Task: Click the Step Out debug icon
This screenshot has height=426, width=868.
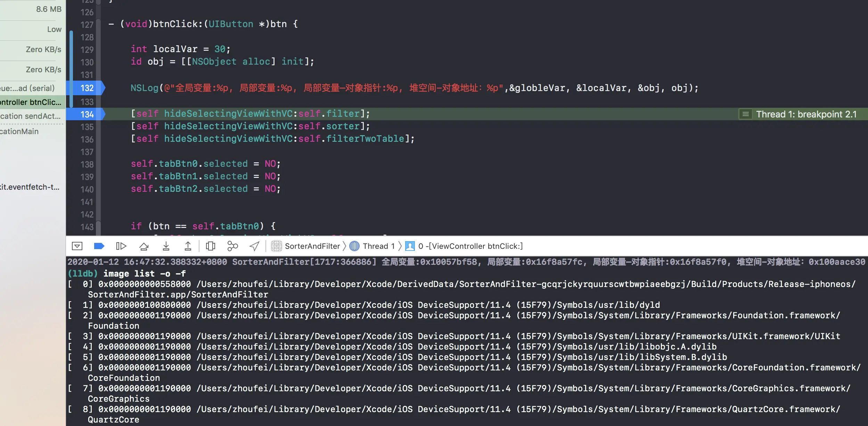Action: [x=188, y=246]
